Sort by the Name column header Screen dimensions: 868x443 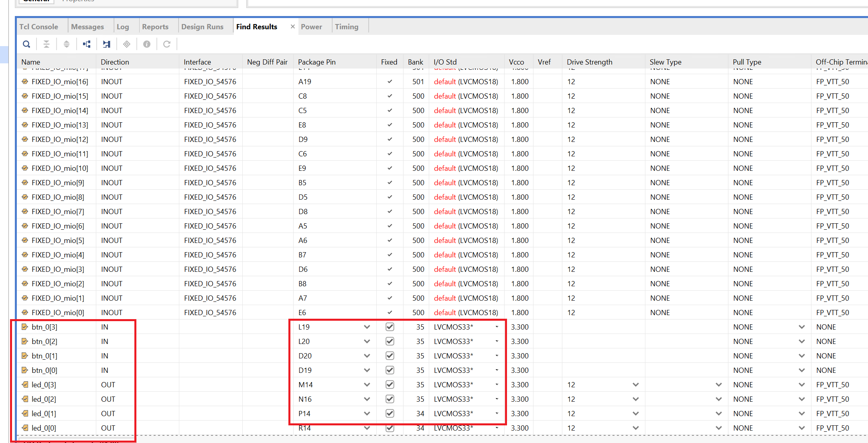point(31,62)
